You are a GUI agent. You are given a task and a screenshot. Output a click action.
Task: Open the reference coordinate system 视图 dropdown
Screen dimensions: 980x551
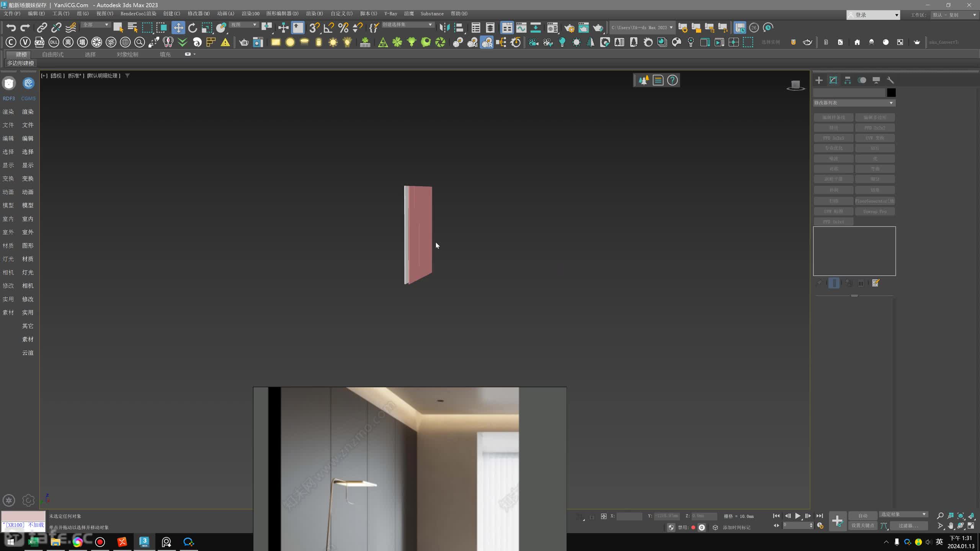pos(243,25)
